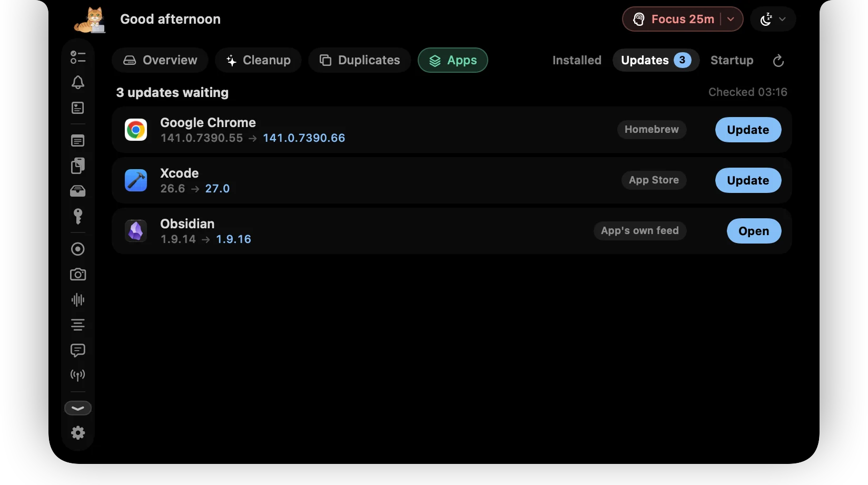The width and height of the screenshot is (868, 485).
Task: Show the Installed apps list
Action: tap(577, 60)
